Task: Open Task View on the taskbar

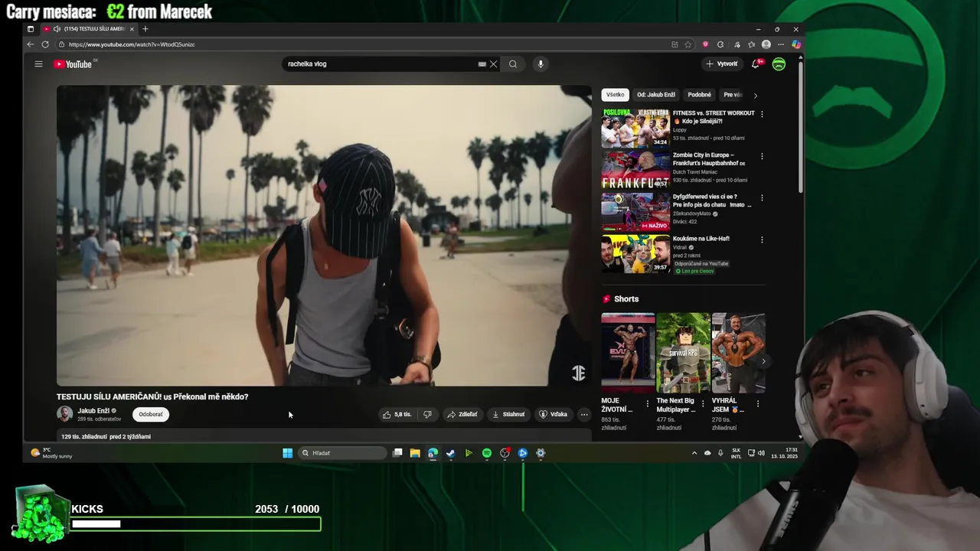Action: pyautogui.click(x=397, y=453)
